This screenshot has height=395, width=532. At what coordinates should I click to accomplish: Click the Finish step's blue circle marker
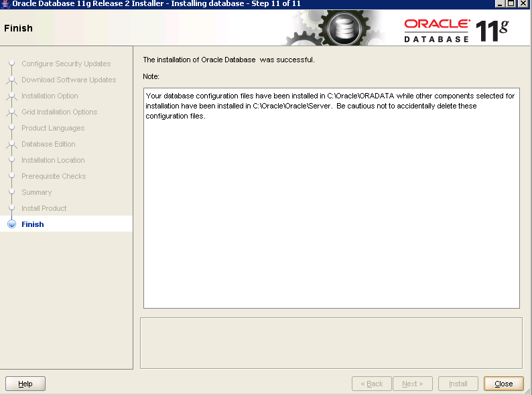coord(12,224)
